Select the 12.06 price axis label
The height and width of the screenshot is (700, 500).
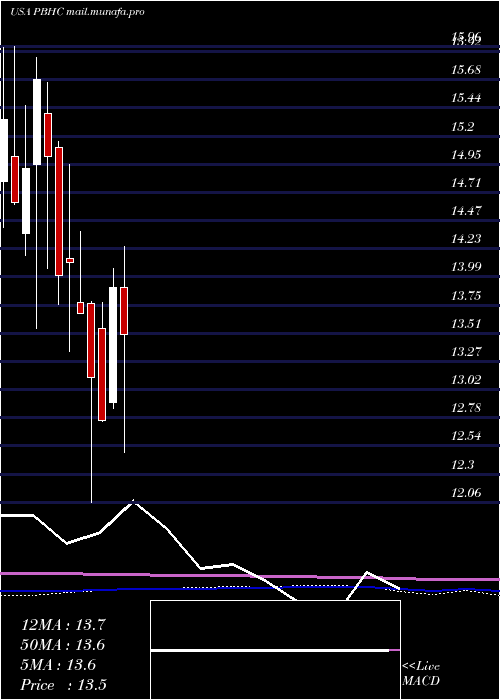pyautogui.click(x=466, y=492)
